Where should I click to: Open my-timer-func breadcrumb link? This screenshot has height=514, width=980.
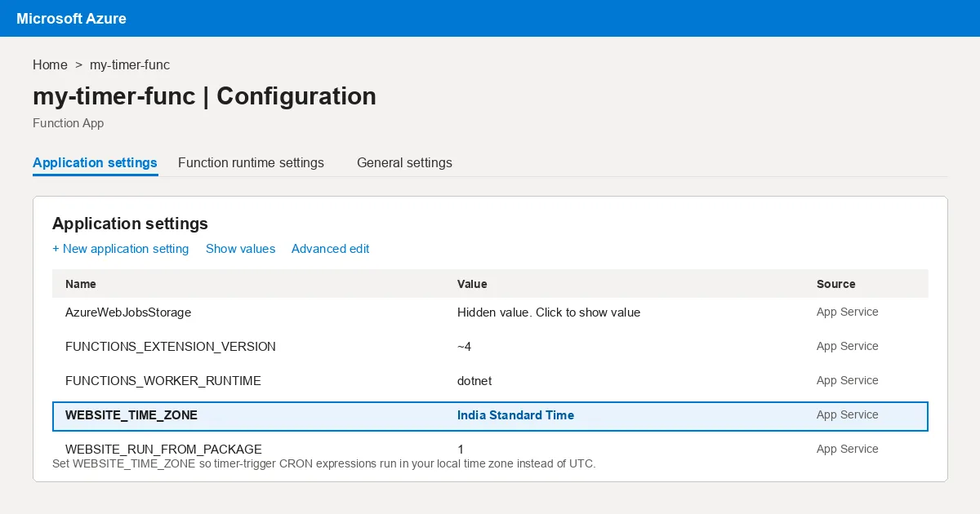[x=130, y=64]
